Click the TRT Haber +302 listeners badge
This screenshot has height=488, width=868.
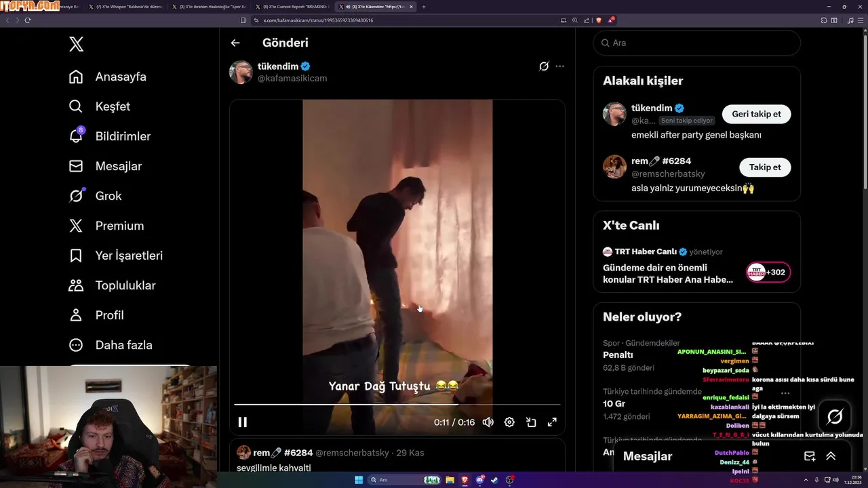coord(768,272)
